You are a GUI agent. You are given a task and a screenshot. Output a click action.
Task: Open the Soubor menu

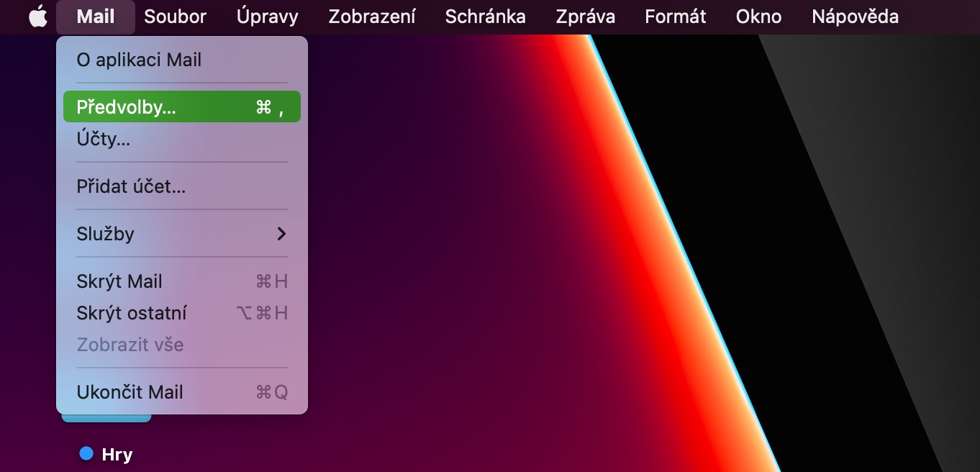point(175,17)
